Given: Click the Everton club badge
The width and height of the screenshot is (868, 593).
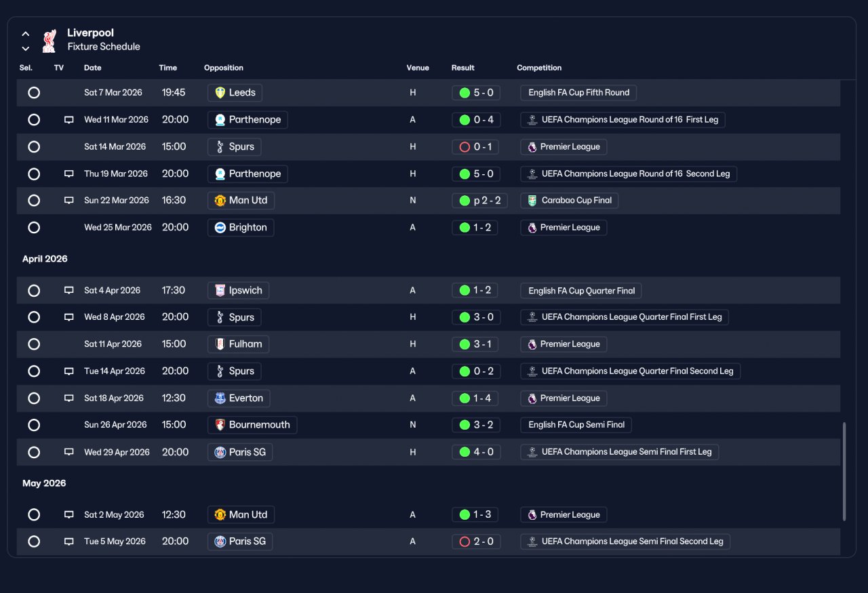Looking at the screenshot, I should [220, 398].
